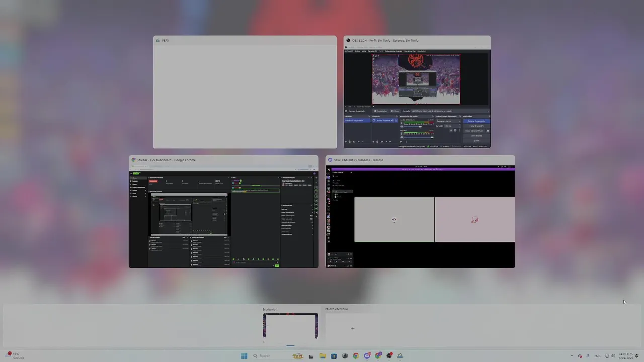644x362 pixels.
Task: Open the Chrome taskbar icon without badge
Action: (356, 356)
